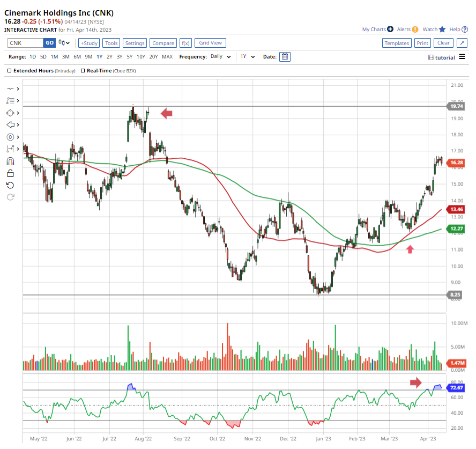Select the 20Y range option

point(154,57)
